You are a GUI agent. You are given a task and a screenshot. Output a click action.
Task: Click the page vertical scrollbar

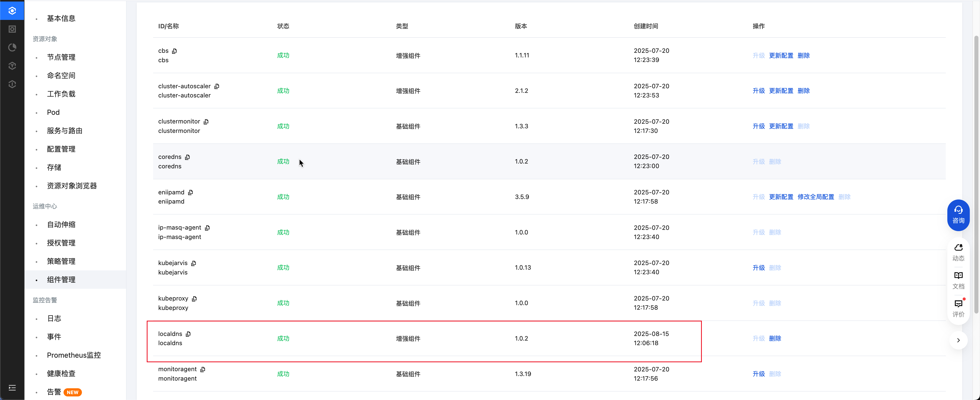pos(976,175)
